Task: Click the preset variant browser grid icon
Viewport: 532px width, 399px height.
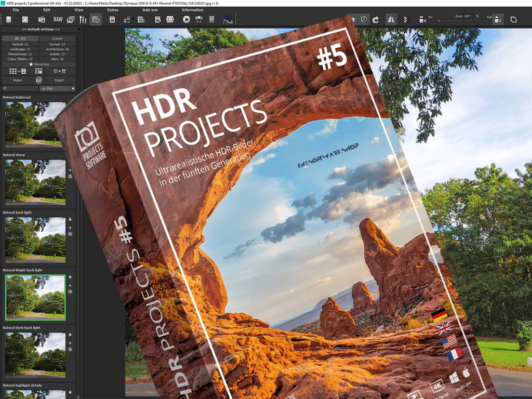Action: 38,71
